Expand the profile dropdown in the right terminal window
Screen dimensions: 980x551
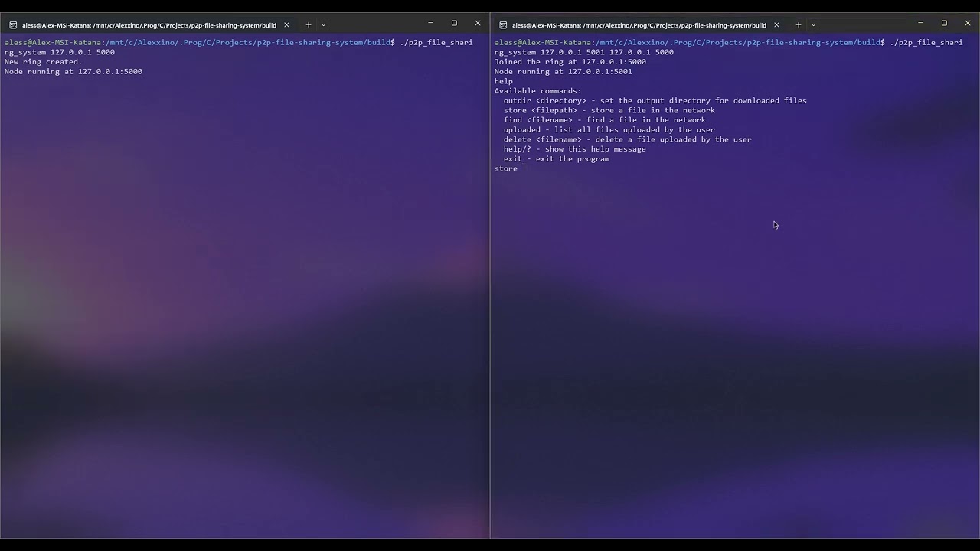click(x=813, y=25)
